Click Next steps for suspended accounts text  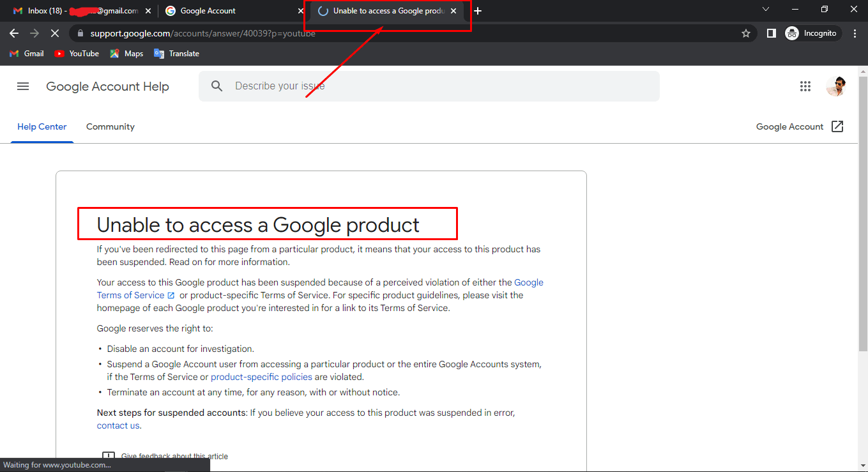172,413
